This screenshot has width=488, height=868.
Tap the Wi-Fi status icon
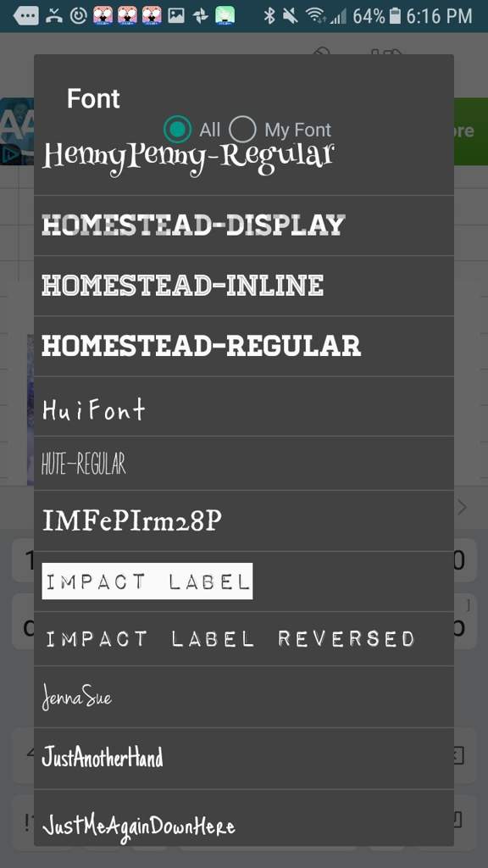pos(315,15)
